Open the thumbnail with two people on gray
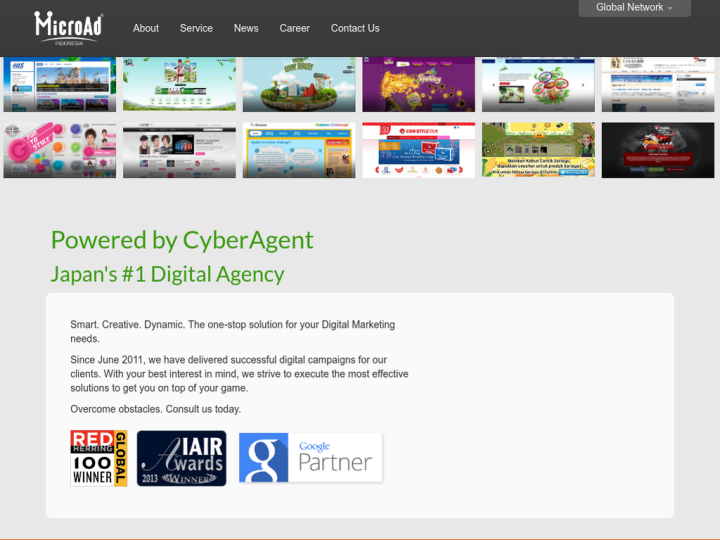720x540 pixels. click(179, 150)
